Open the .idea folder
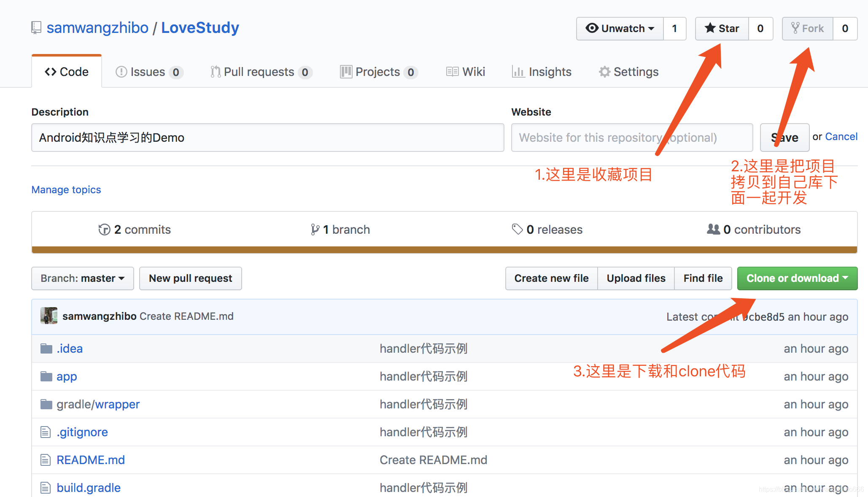The image size is (868, 497). pyautogui.click(x=70, y=348)
